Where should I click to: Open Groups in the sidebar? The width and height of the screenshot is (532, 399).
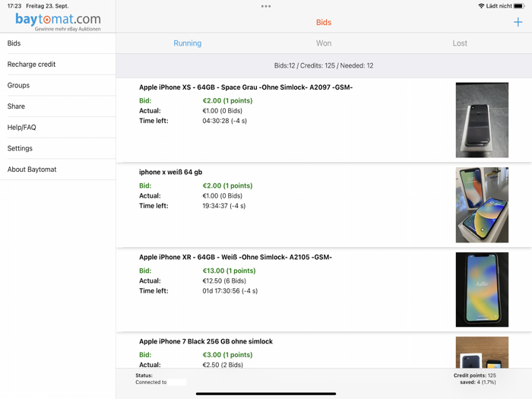(x=58, y=85)
